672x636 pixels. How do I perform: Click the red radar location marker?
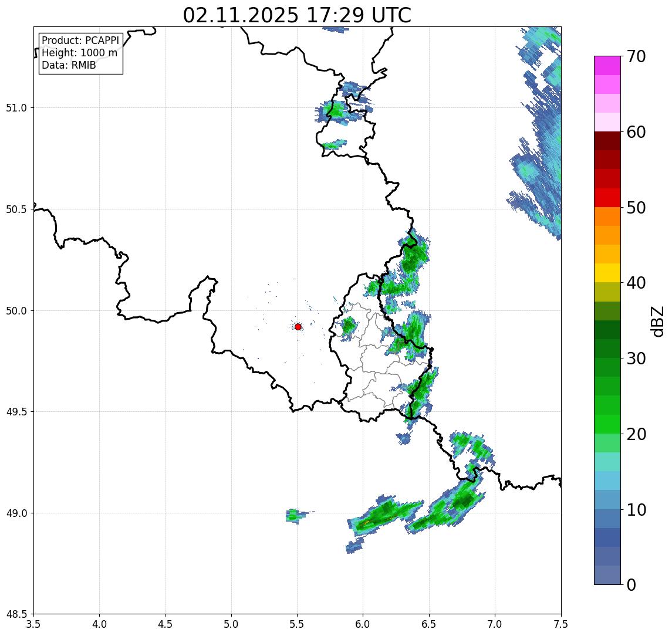298,327
